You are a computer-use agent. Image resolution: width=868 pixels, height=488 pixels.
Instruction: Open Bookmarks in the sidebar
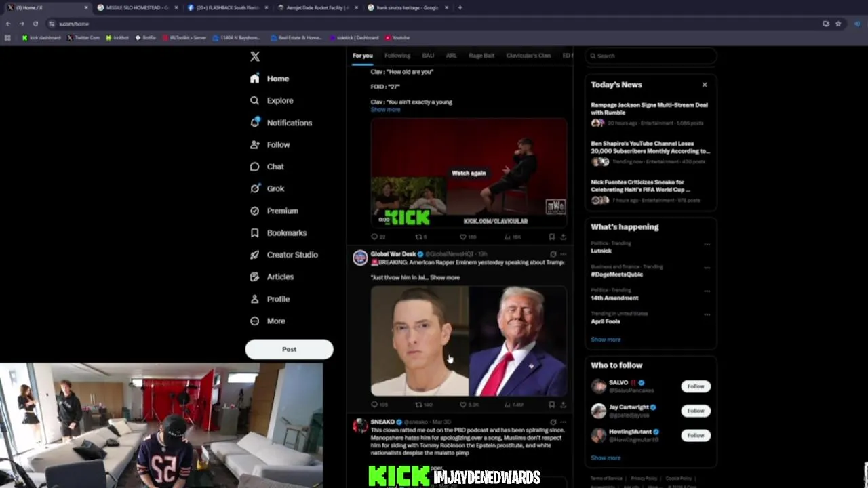pyautogui.click(x=278, y=232)
